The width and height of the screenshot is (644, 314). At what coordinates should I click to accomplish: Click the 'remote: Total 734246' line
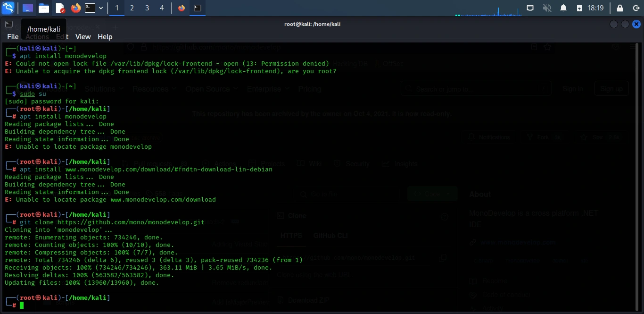click(x=154, y=260)
